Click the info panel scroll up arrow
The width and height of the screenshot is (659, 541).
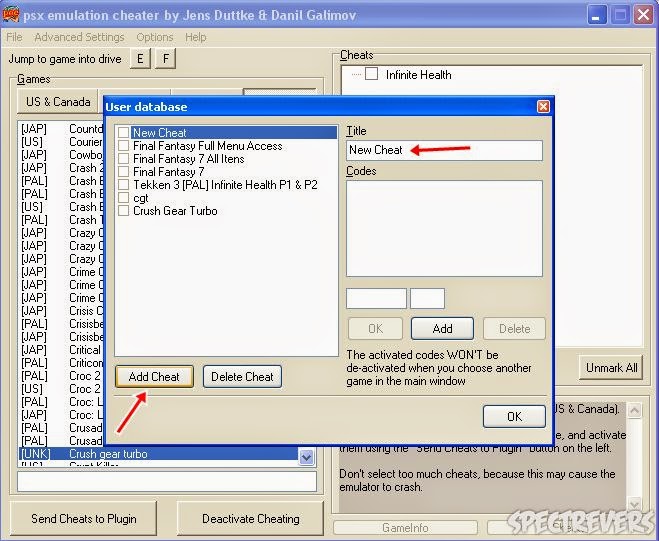point(634,409)
